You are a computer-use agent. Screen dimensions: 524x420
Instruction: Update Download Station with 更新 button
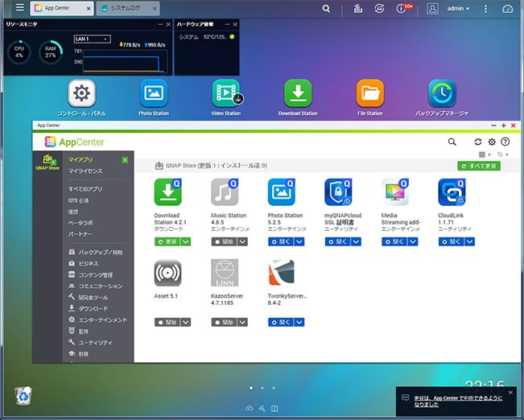167,241
